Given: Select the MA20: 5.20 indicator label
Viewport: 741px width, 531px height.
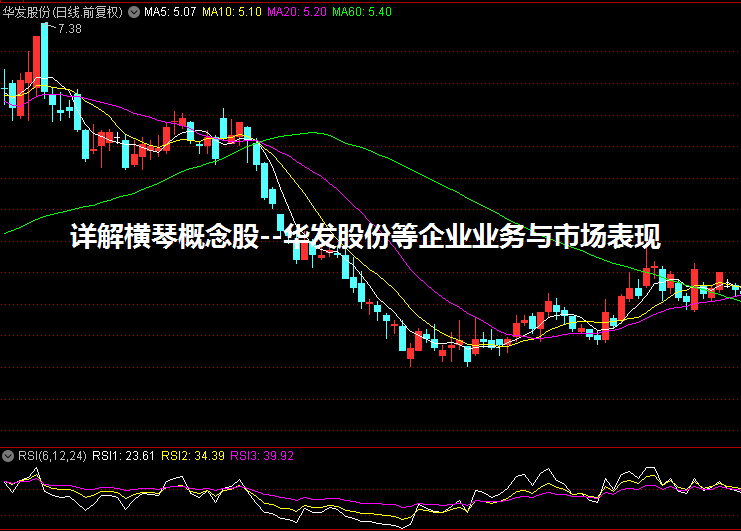Looking at the screenshot, I should (297, 12).
